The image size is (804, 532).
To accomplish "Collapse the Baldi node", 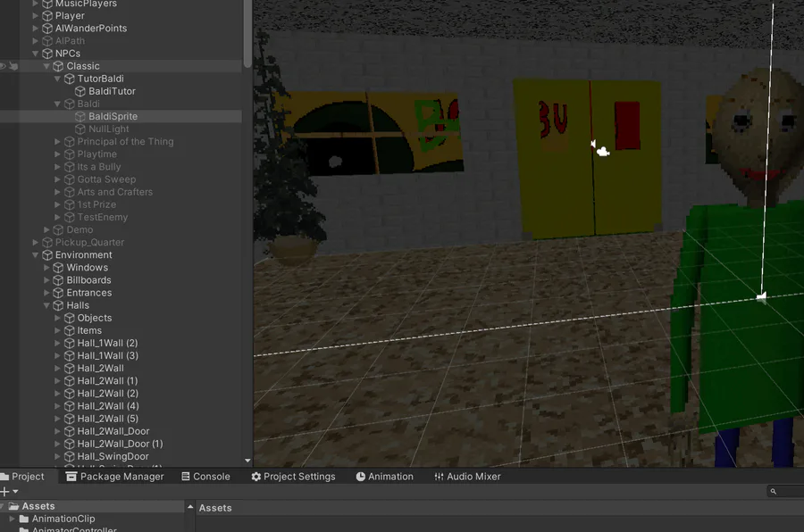I will pos(57,104).
